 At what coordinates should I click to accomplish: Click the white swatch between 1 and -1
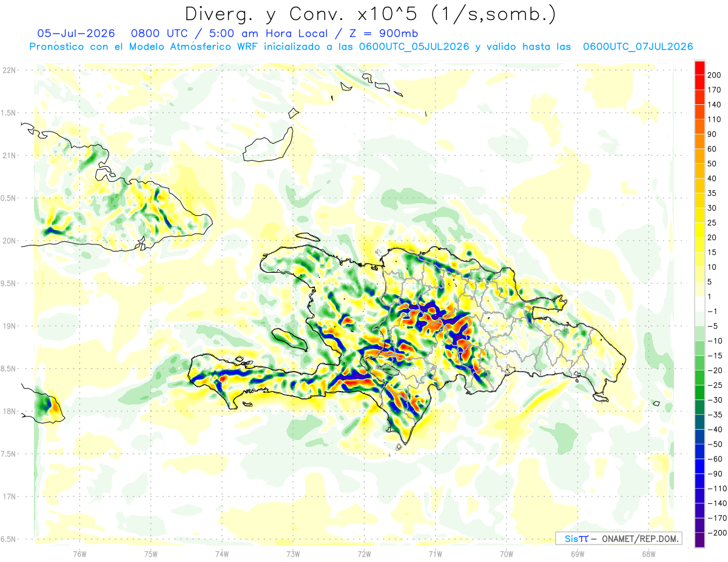[x=699, y=304]
